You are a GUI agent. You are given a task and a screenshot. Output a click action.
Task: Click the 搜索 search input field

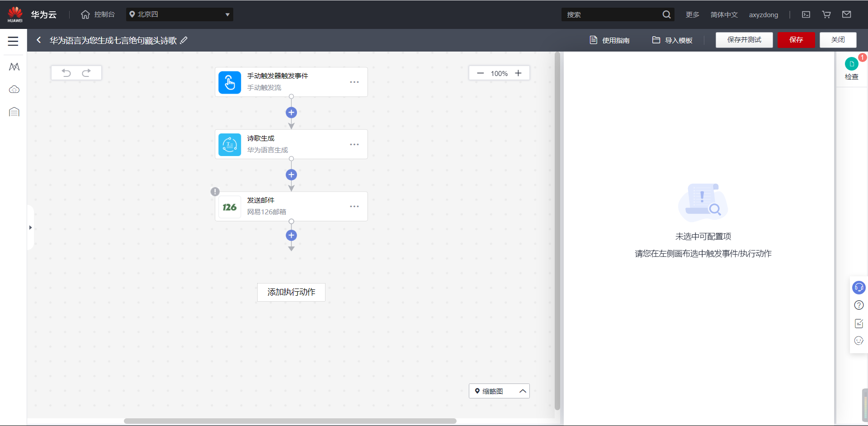(612, 14)
